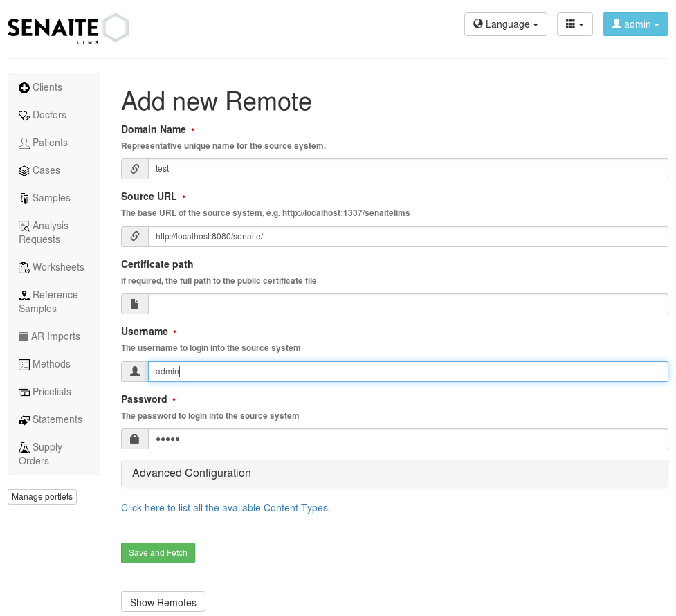Open the admin user menu
The image size is (676, 616).
[634, 24]
